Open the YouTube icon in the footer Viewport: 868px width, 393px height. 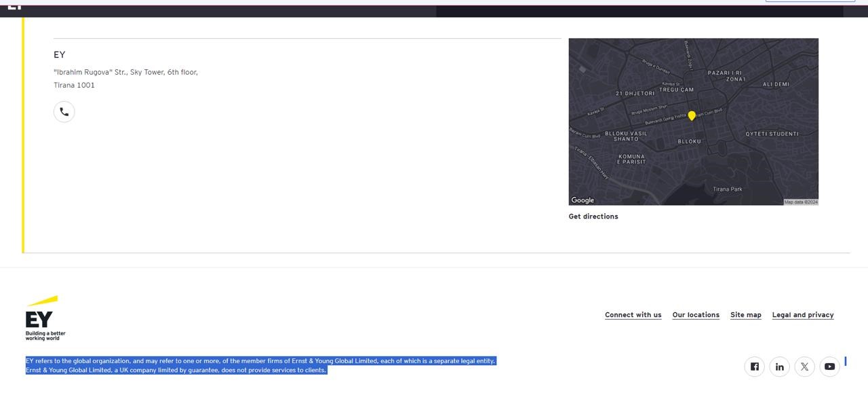pyautogui.click(x=829, y=367)
